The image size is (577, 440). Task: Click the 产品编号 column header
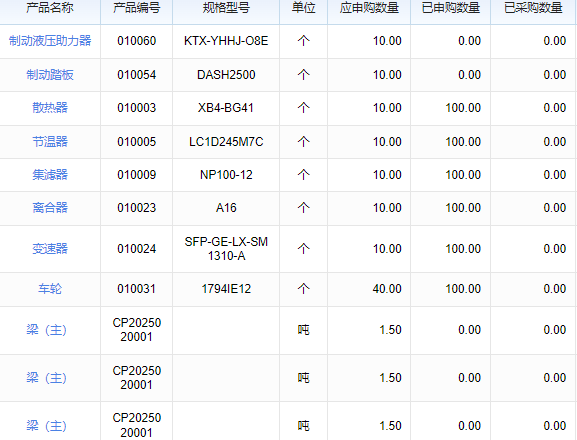point(137,8)
